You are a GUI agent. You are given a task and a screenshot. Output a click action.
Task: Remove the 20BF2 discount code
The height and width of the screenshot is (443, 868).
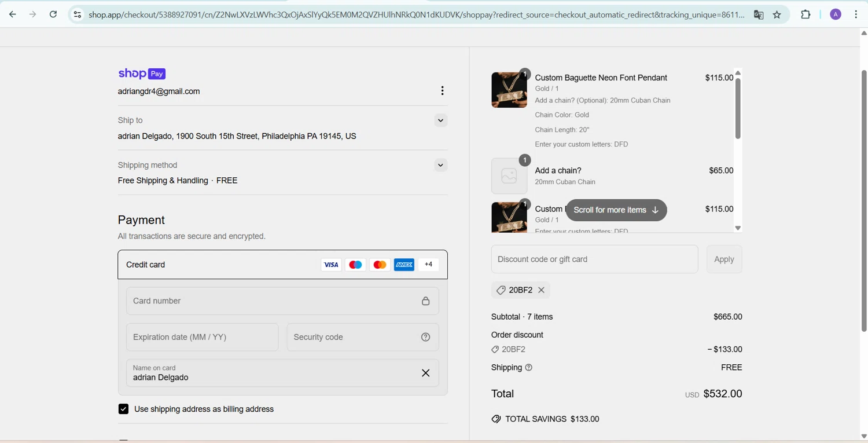(x=542, y=290)
